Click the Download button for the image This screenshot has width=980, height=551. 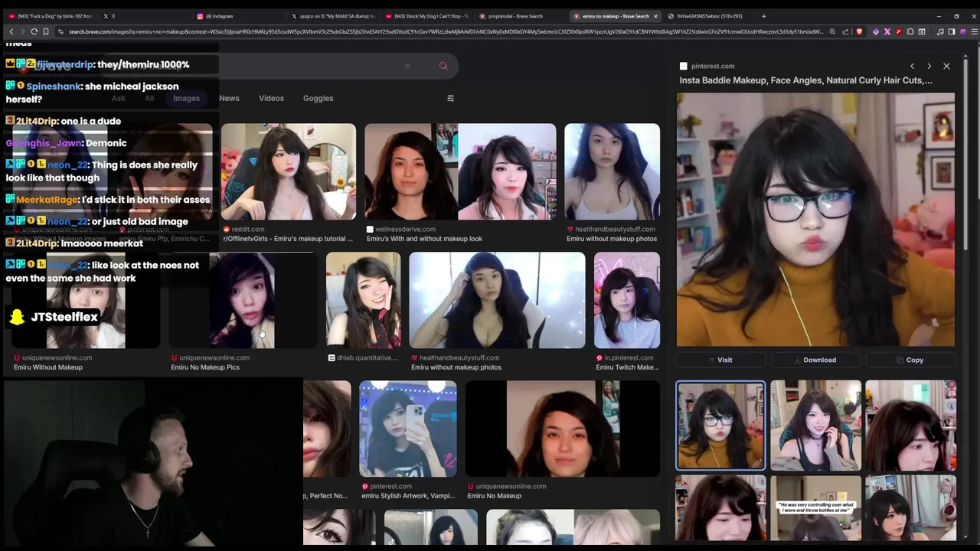[815, 360]
